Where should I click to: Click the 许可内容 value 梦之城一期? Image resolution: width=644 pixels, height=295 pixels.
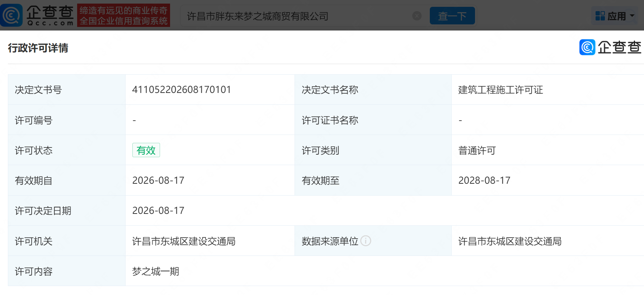pyautogui.click(x=156, y=271)
